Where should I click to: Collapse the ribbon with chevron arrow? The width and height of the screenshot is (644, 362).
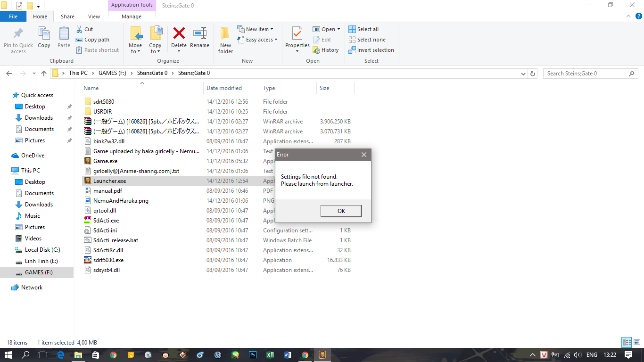(x=628, y=16)
